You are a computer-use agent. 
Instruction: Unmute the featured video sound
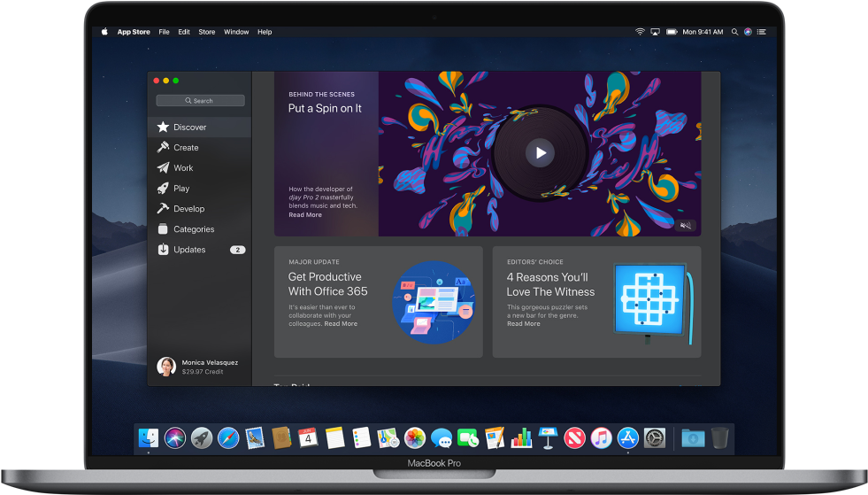[686, 225]
